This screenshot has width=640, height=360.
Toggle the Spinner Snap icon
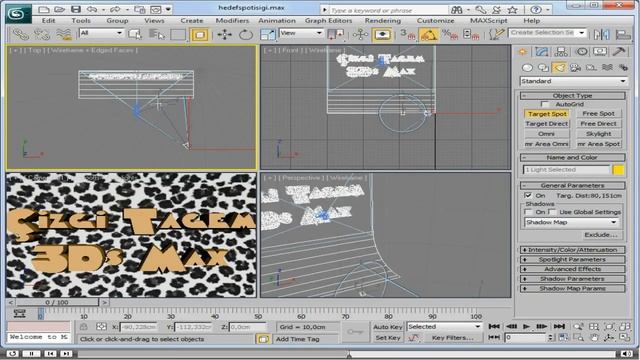click(x=471, y=35)
